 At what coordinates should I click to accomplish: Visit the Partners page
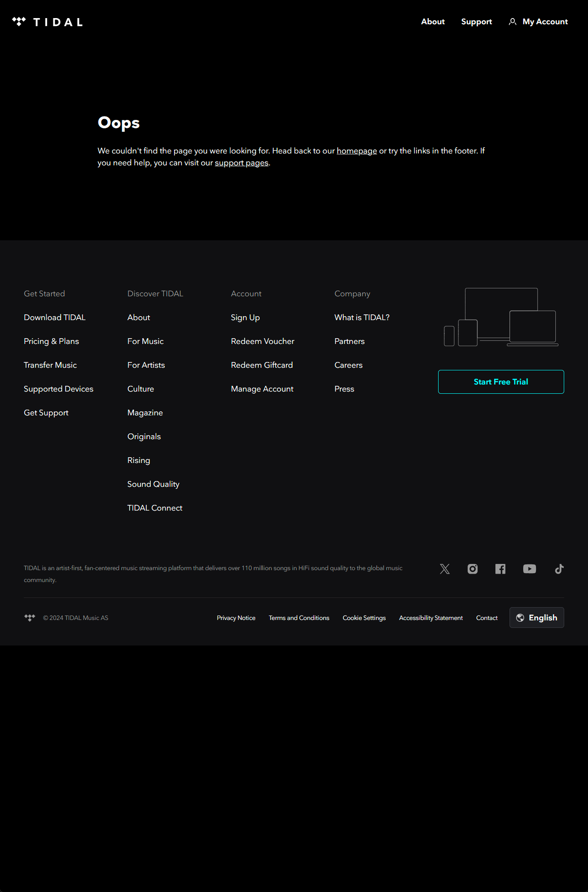point(350,341)
